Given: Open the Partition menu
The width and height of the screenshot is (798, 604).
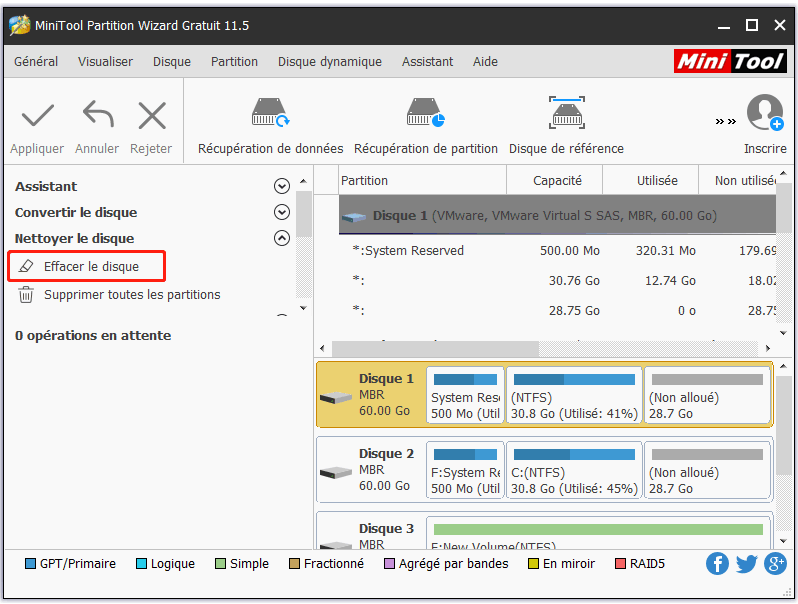Looking at the screenshot, I should tap(234, 62).
